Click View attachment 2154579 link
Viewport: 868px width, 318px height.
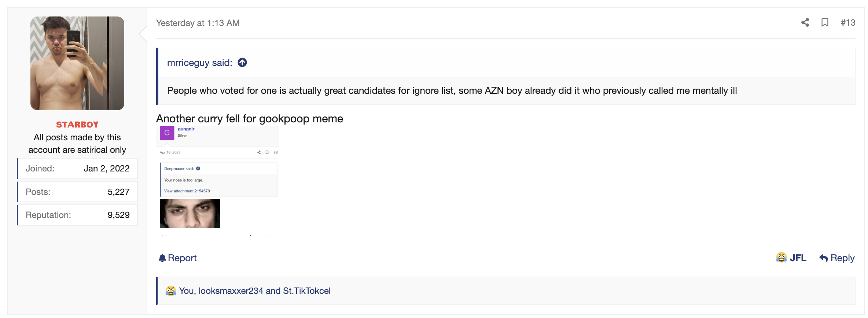click(x=187, y=191)
